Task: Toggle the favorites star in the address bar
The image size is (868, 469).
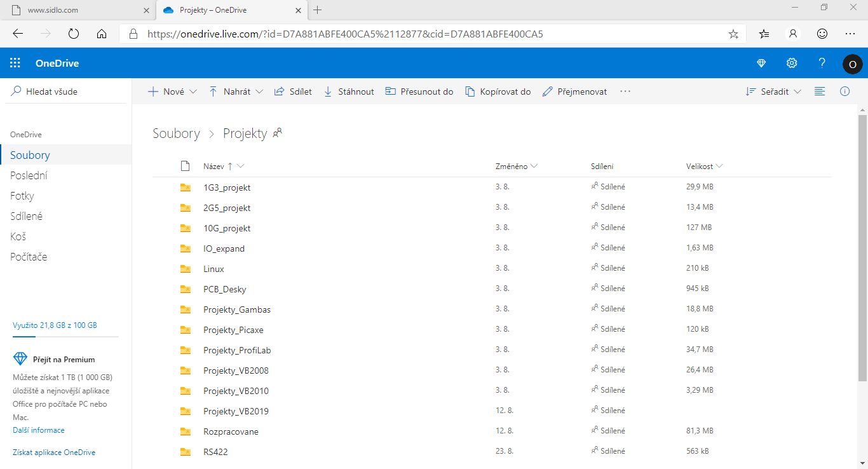Action: point(733,34)
